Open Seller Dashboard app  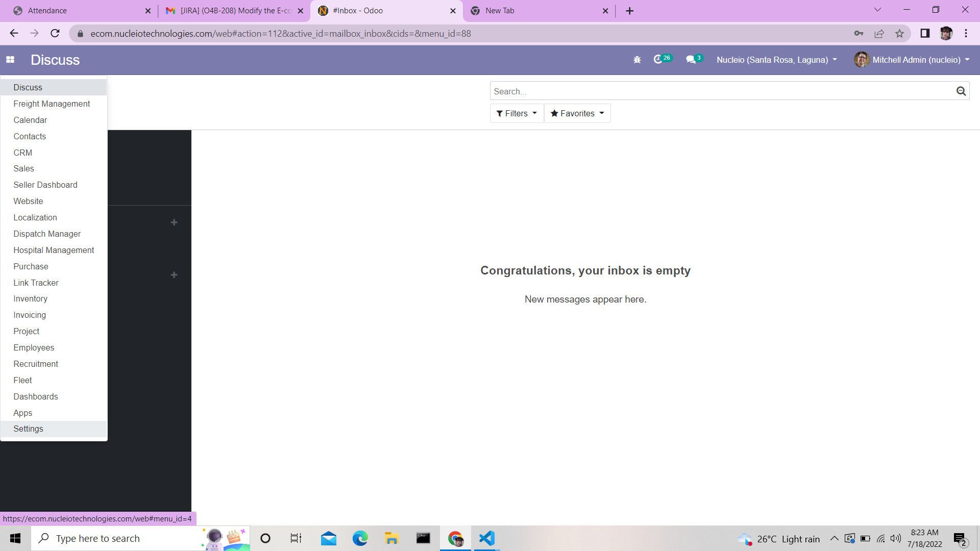click(x=54, y=185)
